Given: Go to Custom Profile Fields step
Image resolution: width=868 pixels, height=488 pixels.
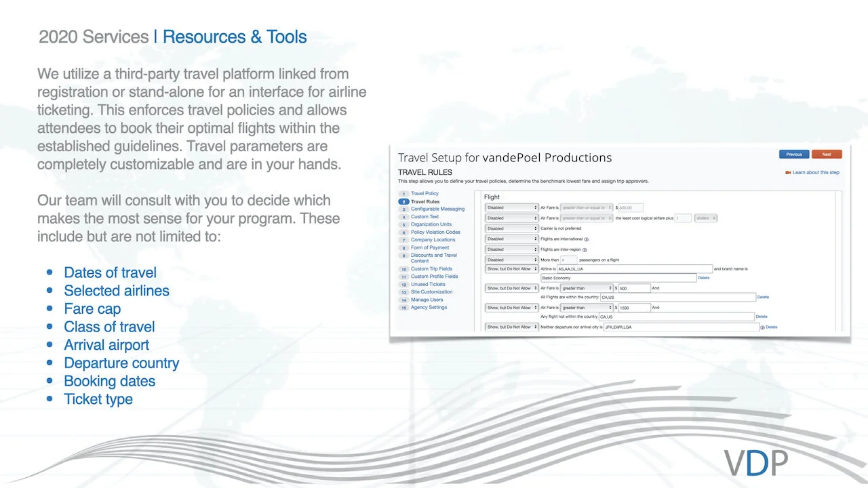Looking at the screenshot, I should [x=434, y=277].
